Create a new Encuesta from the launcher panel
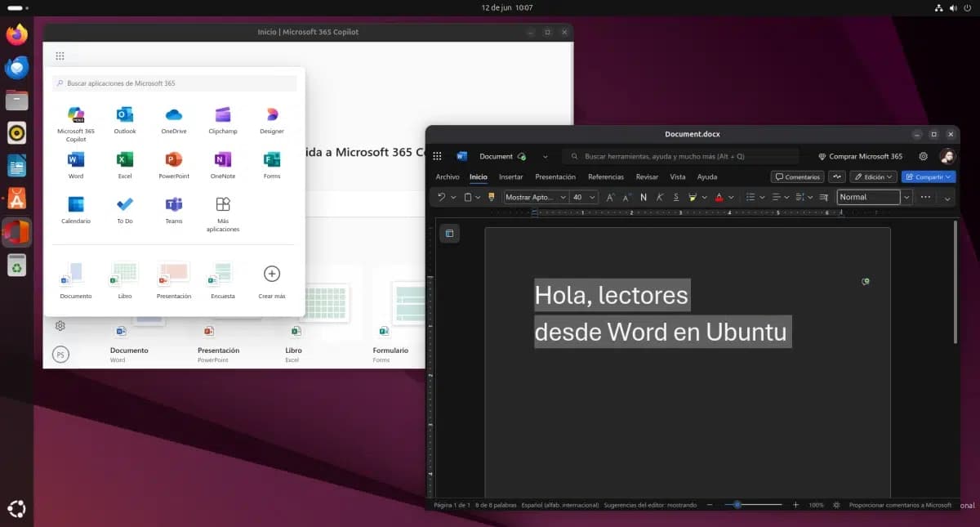This screenshot has width=980, height=527. click(x=223, y=280)
